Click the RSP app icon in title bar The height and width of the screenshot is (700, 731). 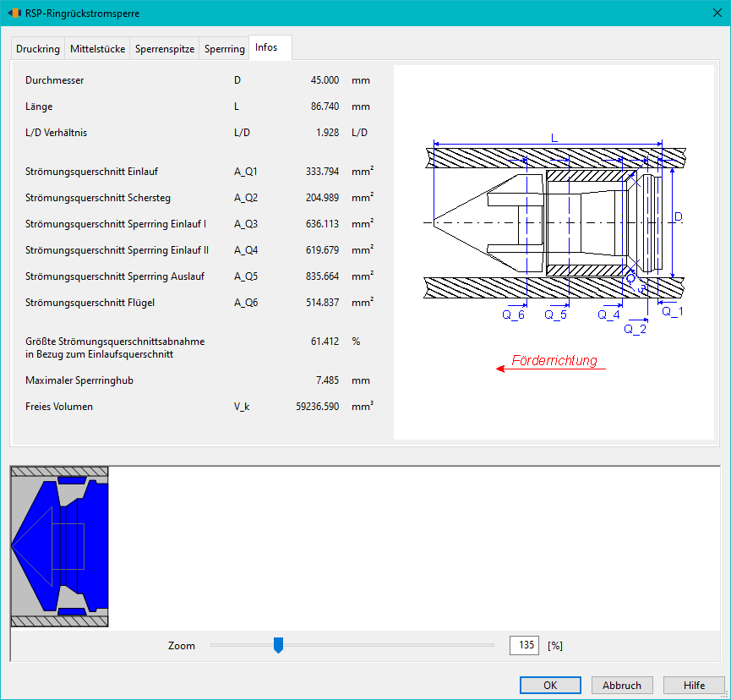click(x=14, y=13)
